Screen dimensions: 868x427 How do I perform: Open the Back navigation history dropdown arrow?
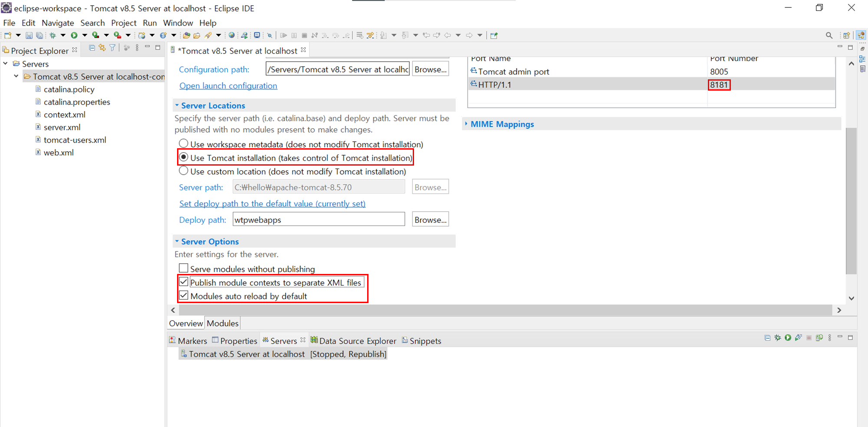[458, 36]
